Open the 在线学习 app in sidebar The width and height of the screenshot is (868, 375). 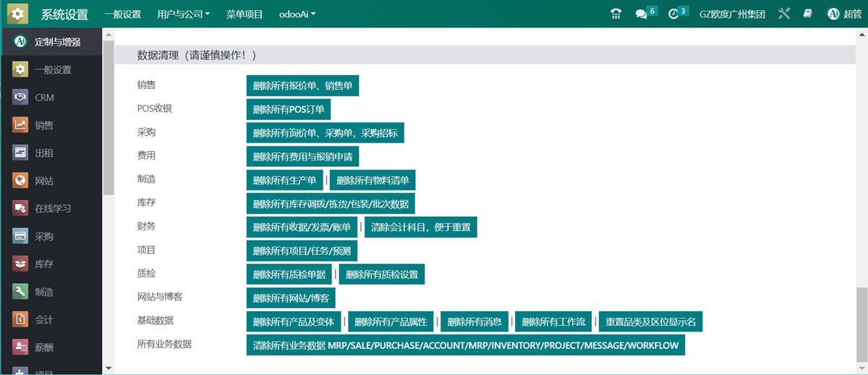[x=53, y=208]
